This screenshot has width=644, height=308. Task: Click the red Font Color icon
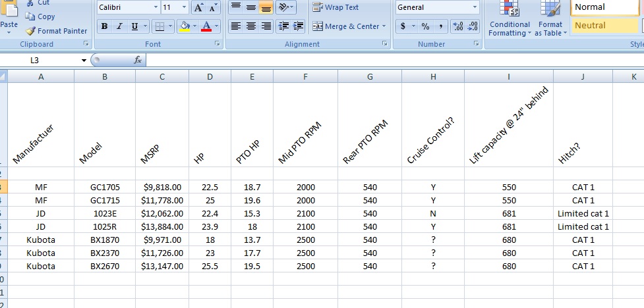click(x=206, y=27)
